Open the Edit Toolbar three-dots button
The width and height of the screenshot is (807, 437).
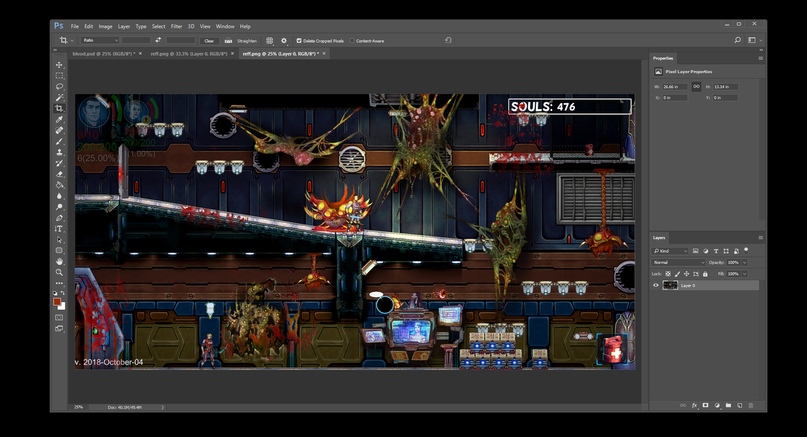tap(59, 283)
